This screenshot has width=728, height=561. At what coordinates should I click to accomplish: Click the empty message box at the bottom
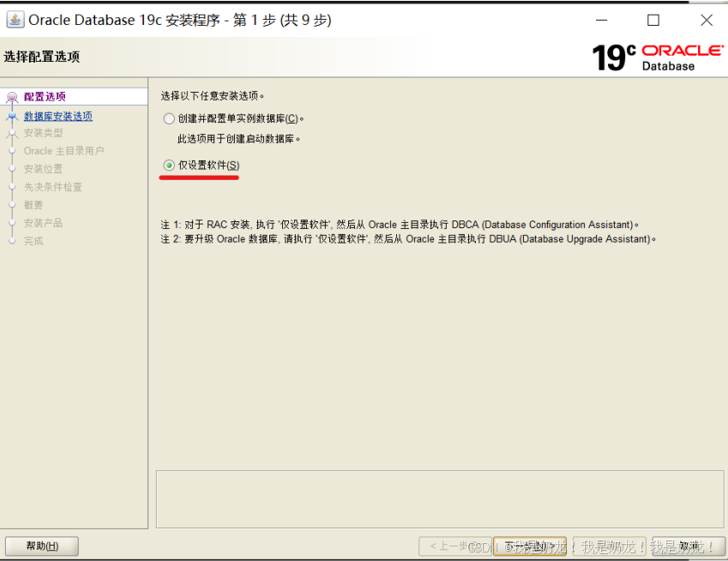(440, 499)
